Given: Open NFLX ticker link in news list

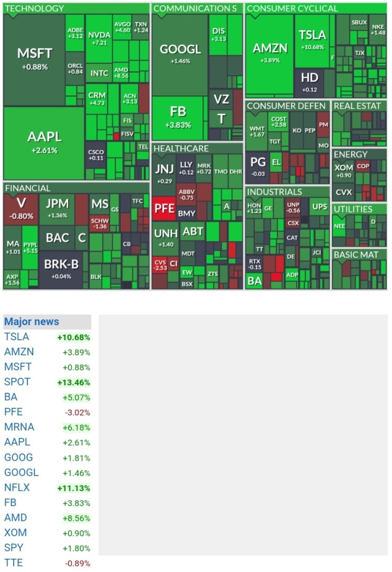Looking at the screenshot, I should click(17, 488).
